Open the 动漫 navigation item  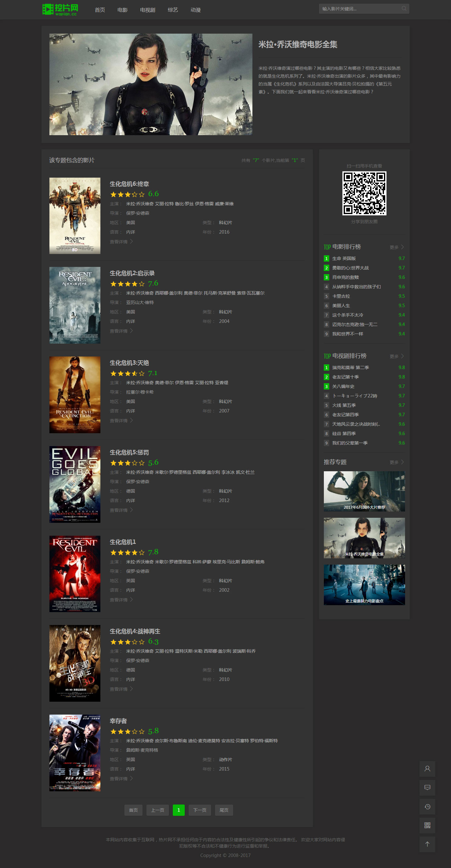point(196,10)
